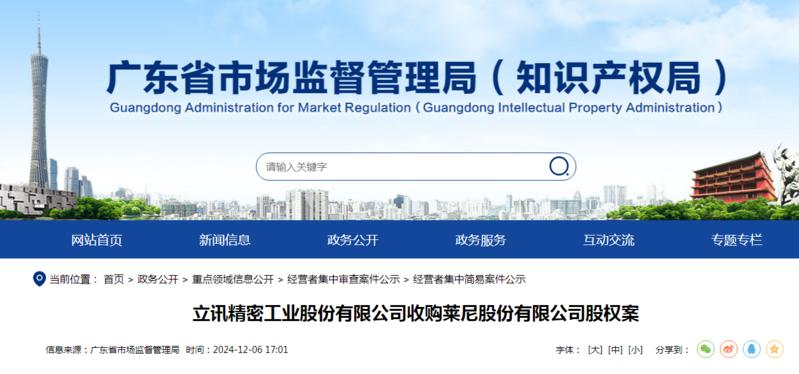Share article via Weibo icon
Screen dimensions: 799x374
729,349
